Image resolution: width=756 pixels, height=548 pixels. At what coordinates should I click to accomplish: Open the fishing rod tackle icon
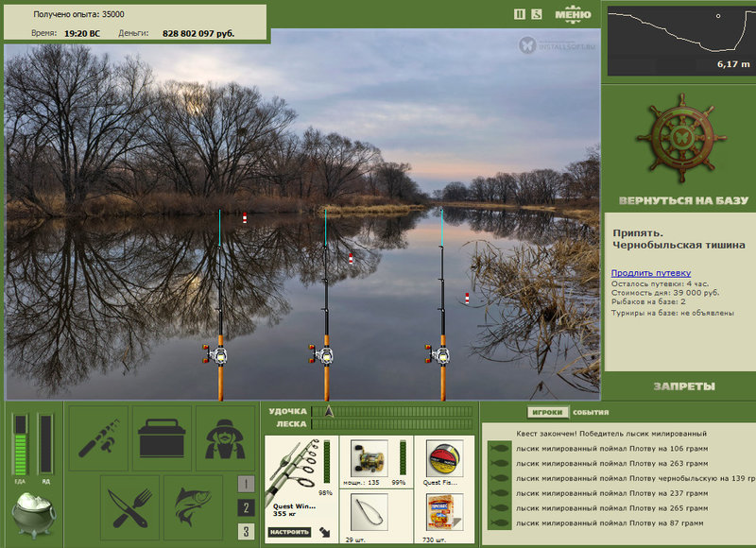coord(98,438)
